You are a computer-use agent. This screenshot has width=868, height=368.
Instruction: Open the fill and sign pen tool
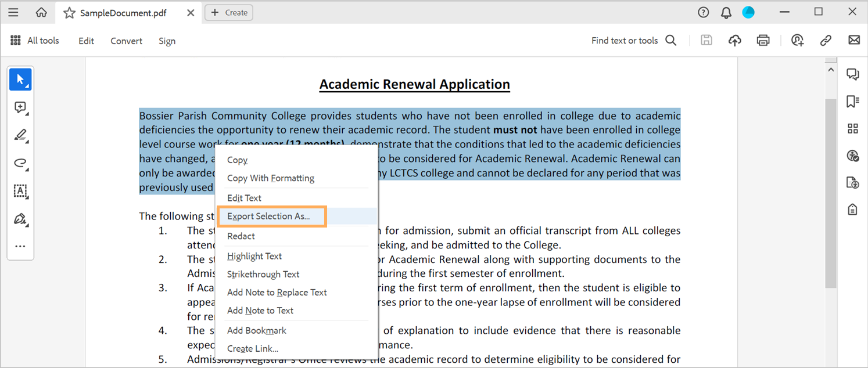[20, 219]
